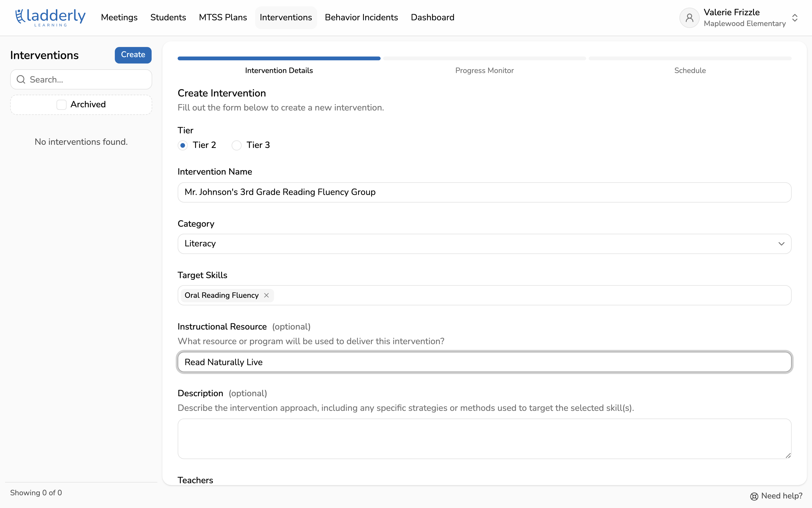Screen dimensions: 812x508
Task: Click the 'Showing 0 of 0' text
Action: pyautogui.click(x=36, y=493)
